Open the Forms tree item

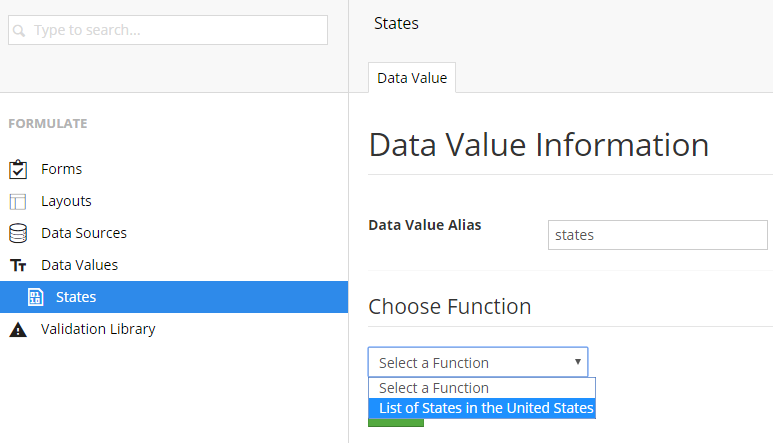coord(62,169)
